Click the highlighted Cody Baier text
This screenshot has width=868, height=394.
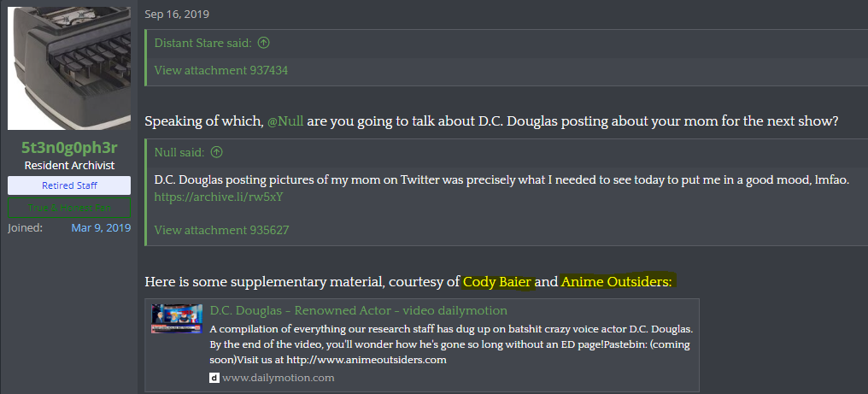tap(497, 282)
